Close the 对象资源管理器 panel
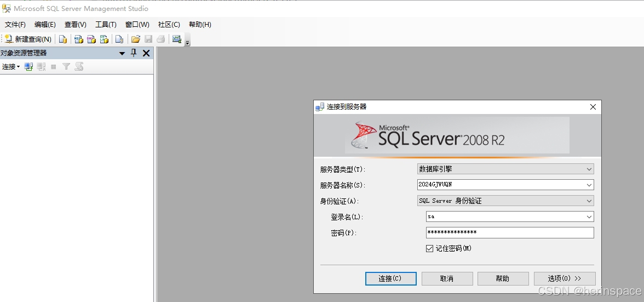 tap(146, 53)
